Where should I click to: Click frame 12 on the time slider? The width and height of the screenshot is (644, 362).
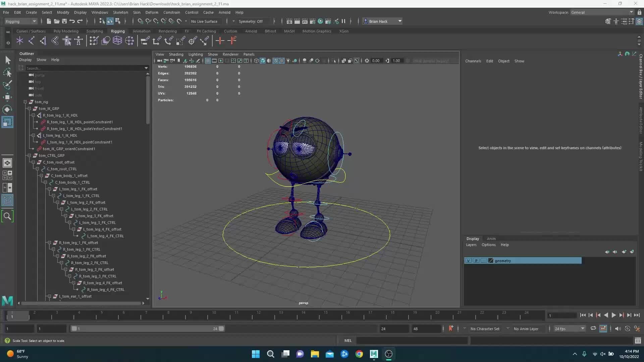259,315
